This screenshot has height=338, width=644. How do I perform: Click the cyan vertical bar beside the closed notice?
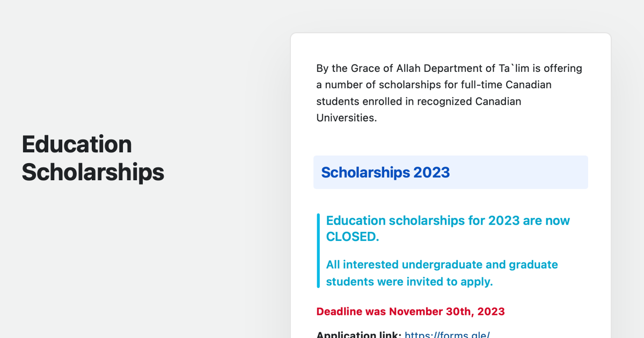318,251
